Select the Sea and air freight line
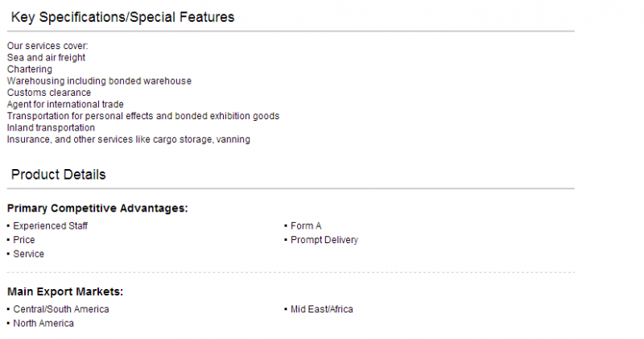The height and width of the screenshot is (339, 644). pos(46,57)
